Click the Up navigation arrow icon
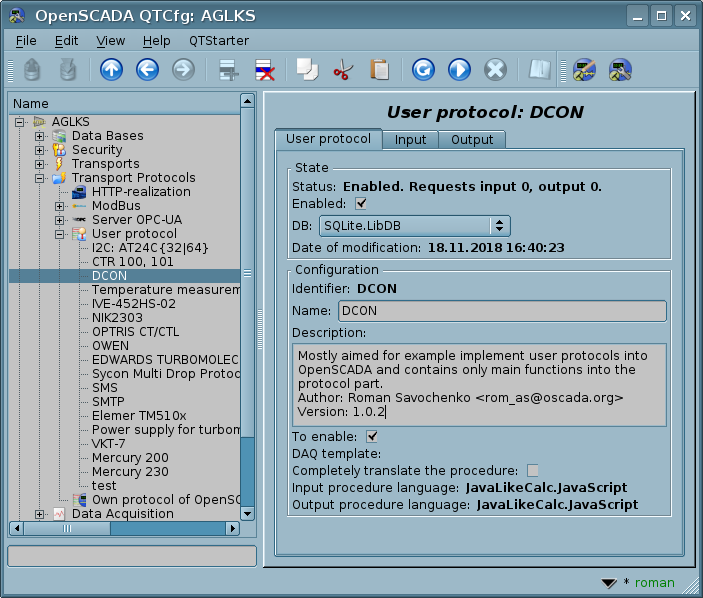Viewport: 703px width, 598px height. coord(111,70)
